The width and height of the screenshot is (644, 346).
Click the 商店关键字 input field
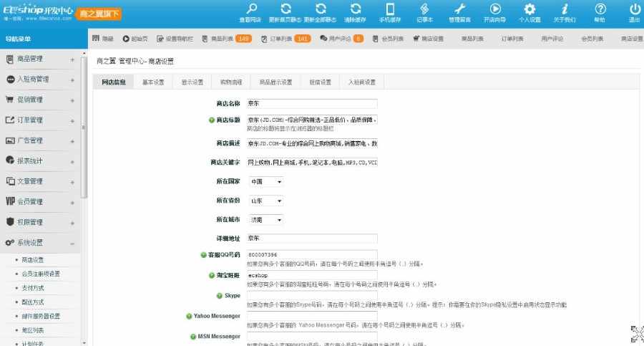[x=312, y=162]
